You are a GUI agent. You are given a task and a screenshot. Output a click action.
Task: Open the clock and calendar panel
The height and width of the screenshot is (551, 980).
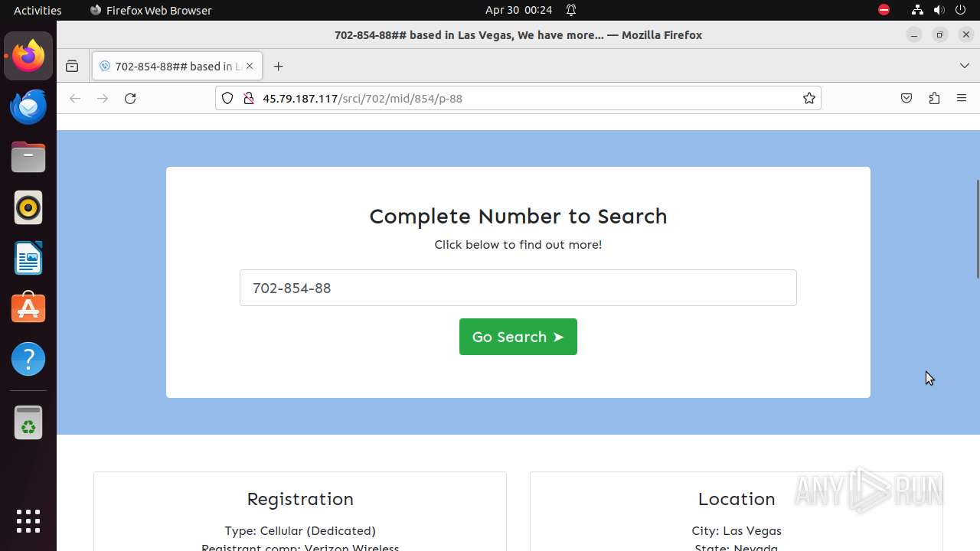click(518, 10)
